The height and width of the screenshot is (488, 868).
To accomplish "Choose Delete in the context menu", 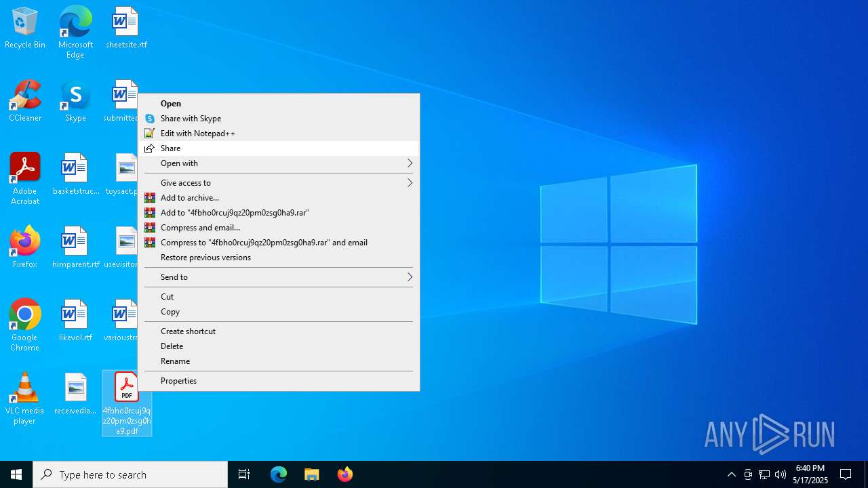I will [x=279, y=346].
